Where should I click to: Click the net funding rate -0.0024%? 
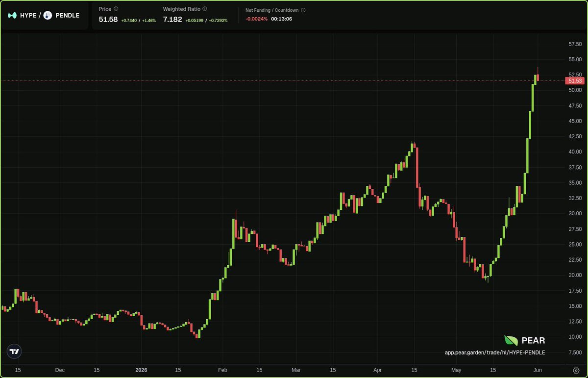click(257, 19)
